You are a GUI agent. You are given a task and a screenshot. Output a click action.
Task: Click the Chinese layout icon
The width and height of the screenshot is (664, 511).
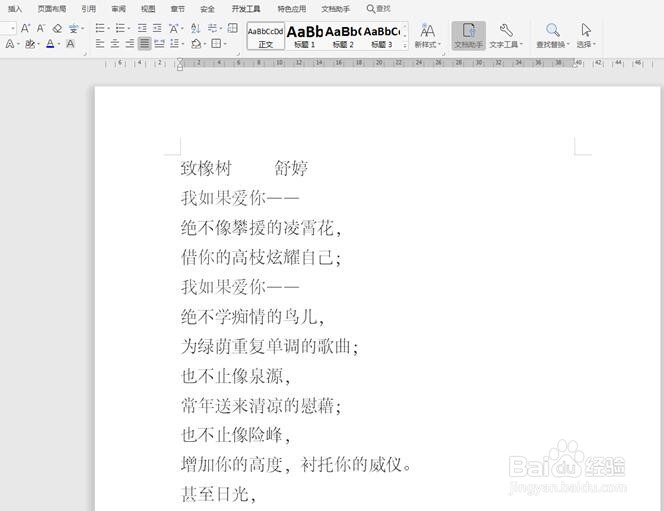[x=174, y=28]
